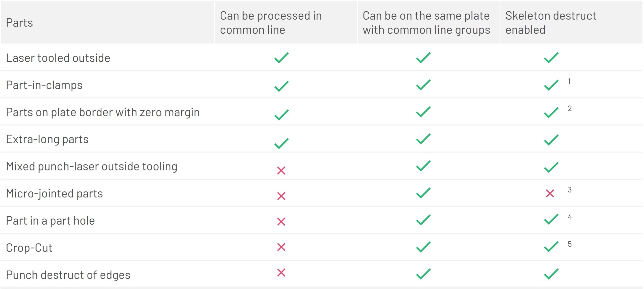The image size is (644, 289).
Task: Click 'Skeleton destruct enabled' column header
Action: pos(551,23)
